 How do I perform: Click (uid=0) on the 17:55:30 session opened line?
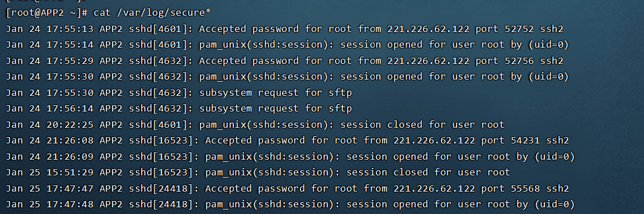click(549, 77)
